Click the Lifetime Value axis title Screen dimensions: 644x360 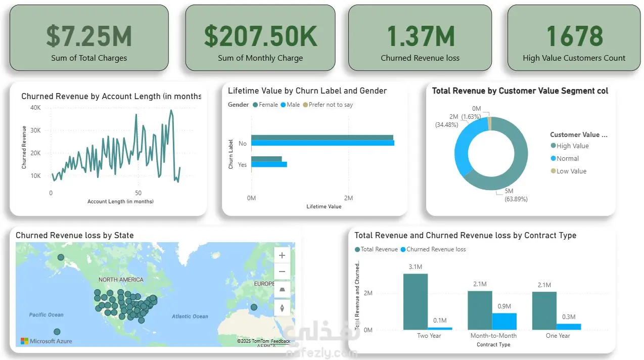pyautogui.click(x=324, y=206)
